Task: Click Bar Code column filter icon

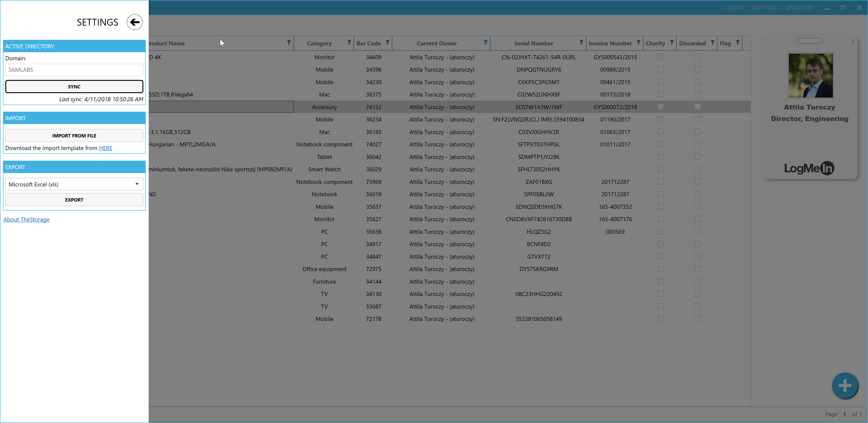Action: click(387, 43)
